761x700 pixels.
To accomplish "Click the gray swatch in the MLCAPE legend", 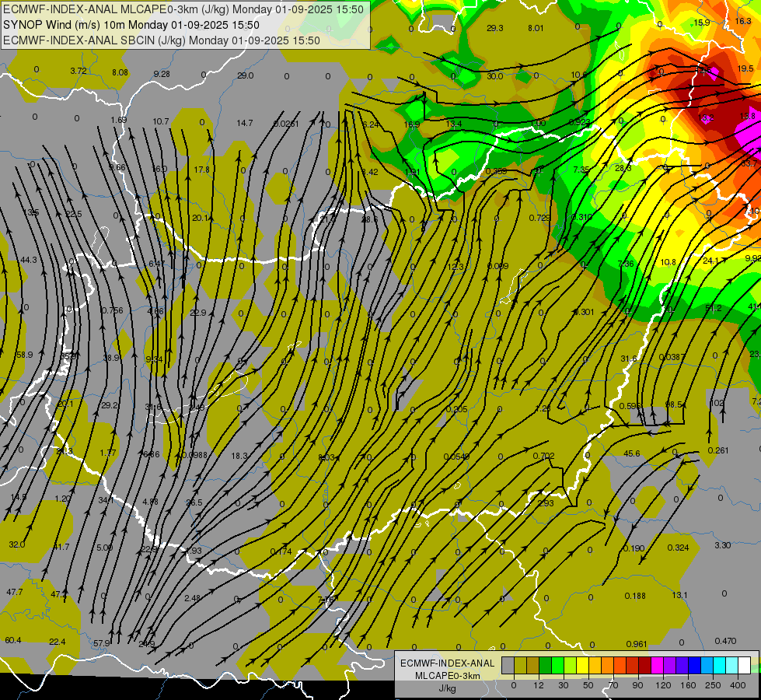I will tap(508, 665).
